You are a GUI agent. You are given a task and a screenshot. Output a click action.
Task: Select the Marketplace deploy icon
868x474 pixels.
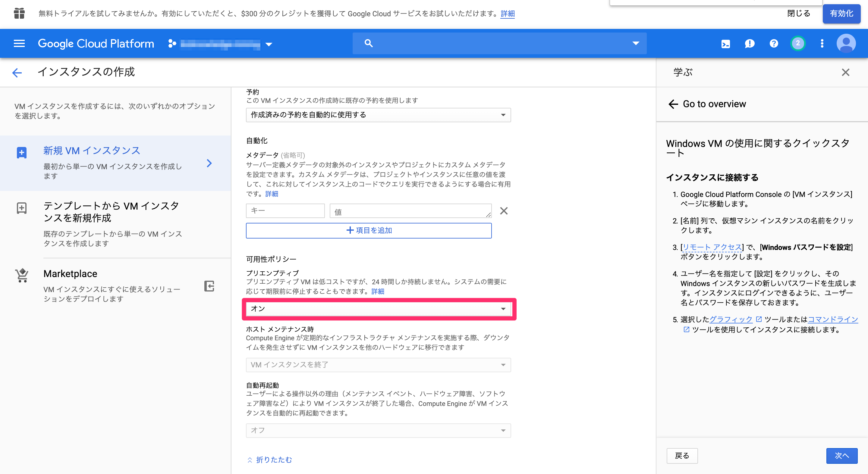point(209,286)
